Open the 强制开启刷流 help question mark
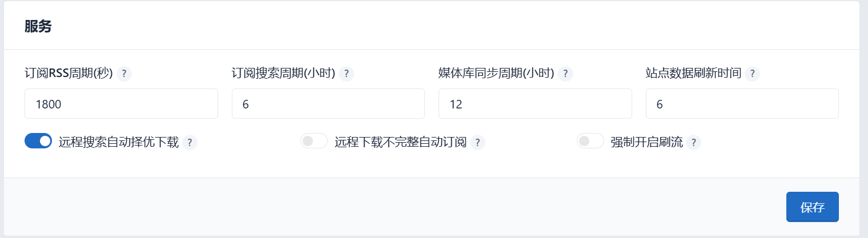The width and height of the screenshot is (868, 238). 693,143
